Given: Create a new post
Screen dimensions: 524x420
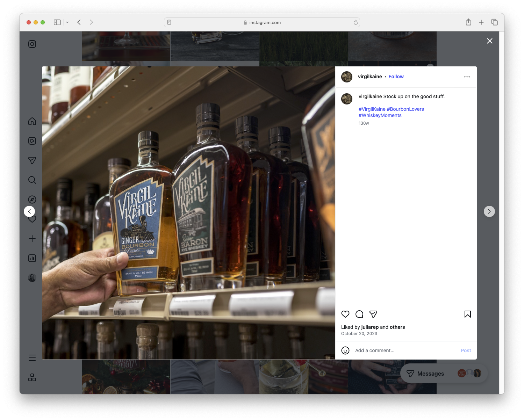Looking at the screenshot, I should pos(32,239).
